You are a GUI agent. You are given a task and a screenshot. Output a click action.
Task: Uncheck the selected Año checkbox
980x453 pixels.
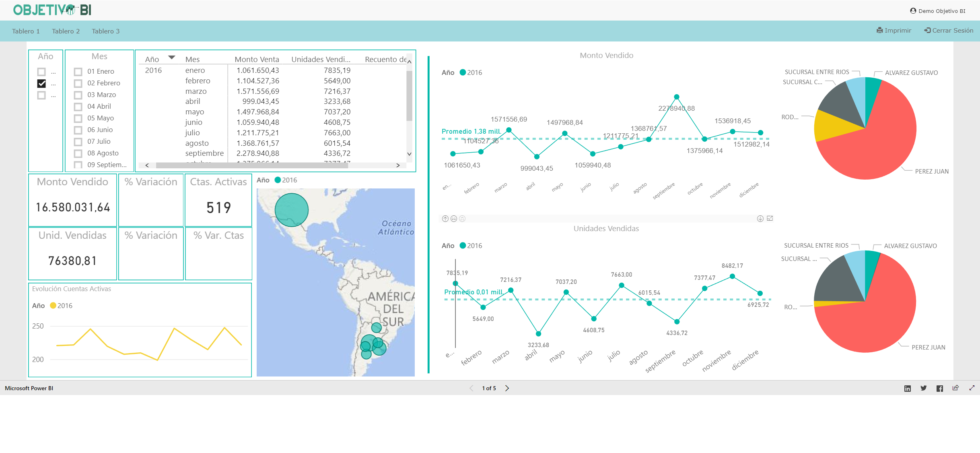pyautogui.click(x=41, y=83)
